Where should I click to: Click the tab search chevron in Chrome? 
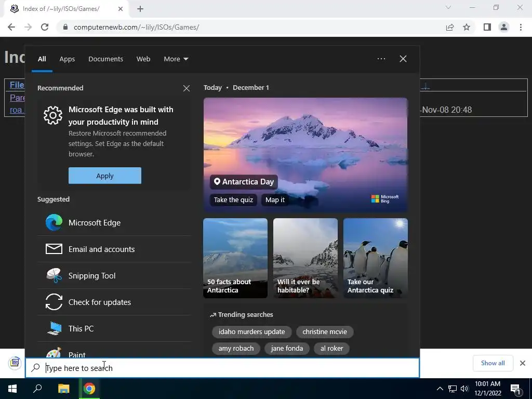[x=448, y=7]
